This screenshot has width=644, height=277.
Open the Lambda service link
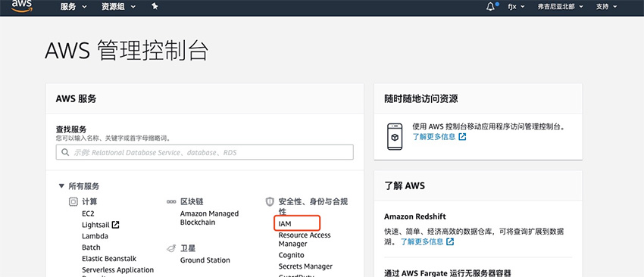pyautogui.click(x=95, y=236)
